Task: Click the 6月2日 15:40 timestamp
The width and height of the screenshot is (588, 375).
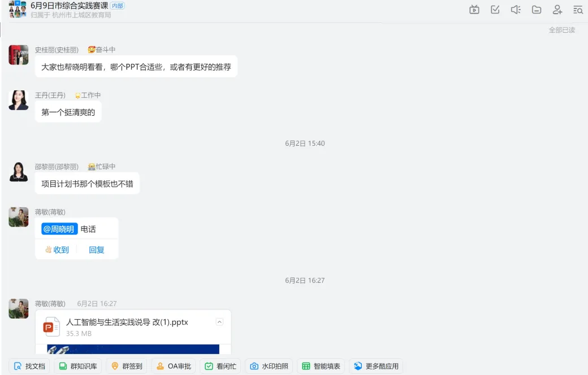Action: tap(305, 143)
